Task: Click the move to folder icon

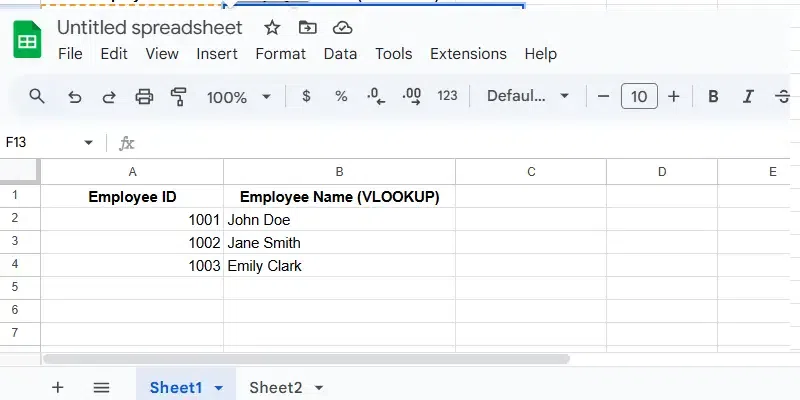Action: click(x=307, y=28)
